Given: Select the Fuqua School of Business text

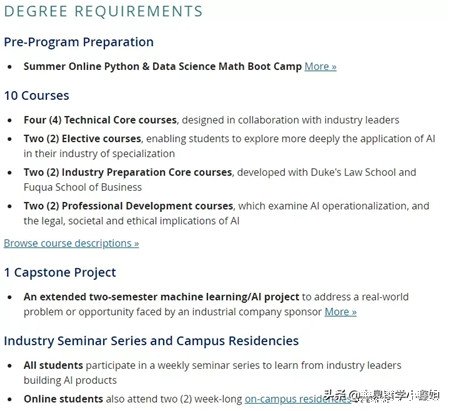Looking at the screenshot, I should coord(83,187).
